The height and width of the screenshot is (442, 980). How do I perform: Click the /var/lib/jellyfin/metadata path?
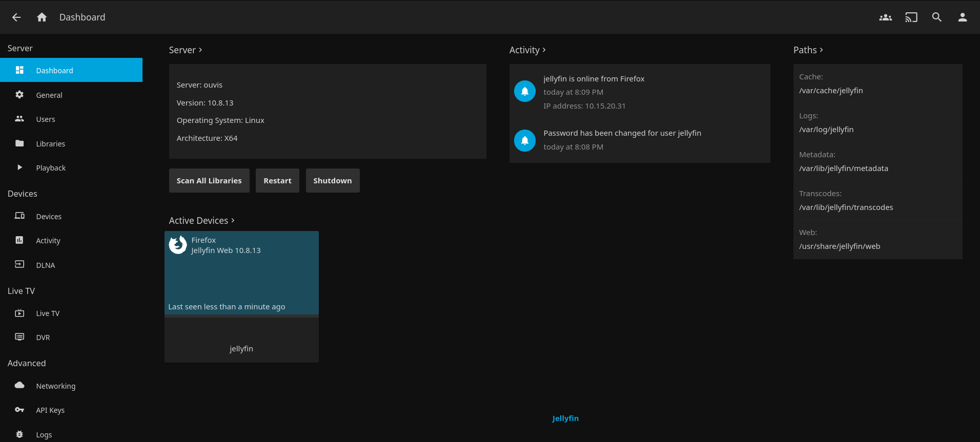click(x=844, y=169)
